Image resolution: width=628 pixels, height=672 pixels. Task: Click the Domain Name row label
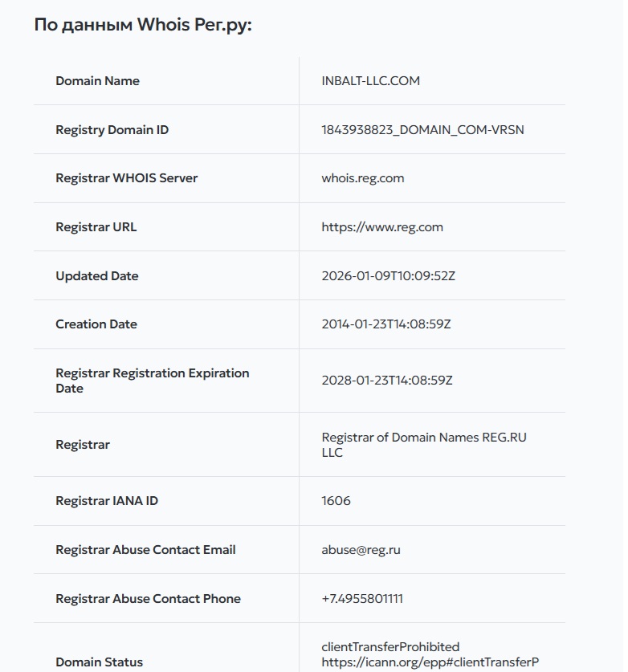click(x=97, y=81)
